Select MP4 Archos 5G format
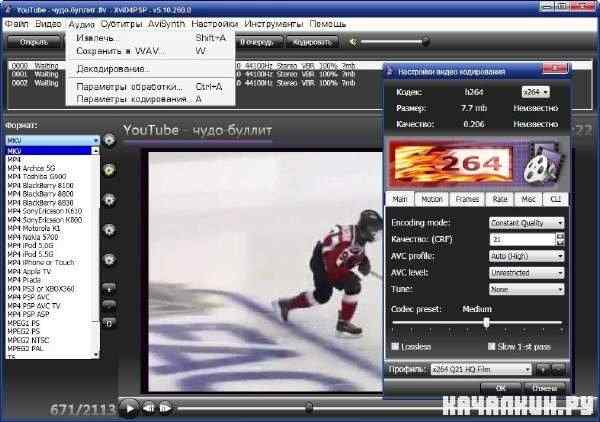 [x=49, y=168]
